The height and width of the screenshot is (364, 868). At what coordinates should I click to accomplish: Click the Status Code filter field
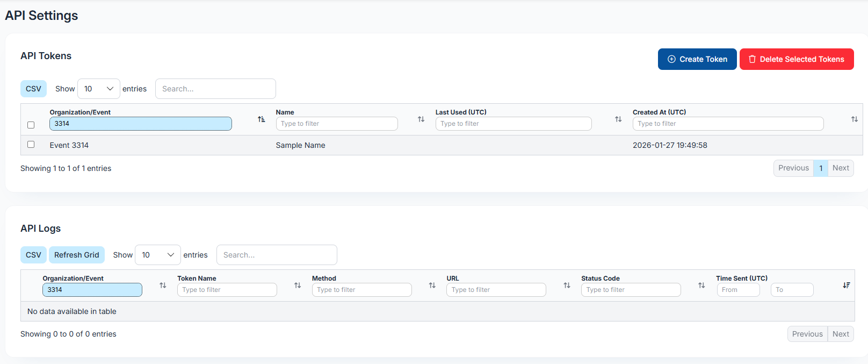tap(631, 290)
